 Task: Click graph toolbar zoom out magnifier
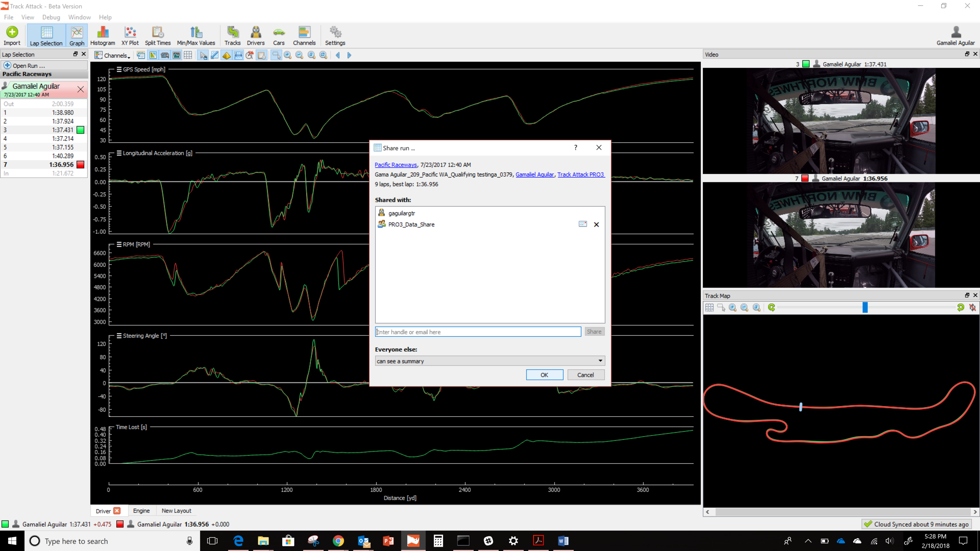[299, 55]
